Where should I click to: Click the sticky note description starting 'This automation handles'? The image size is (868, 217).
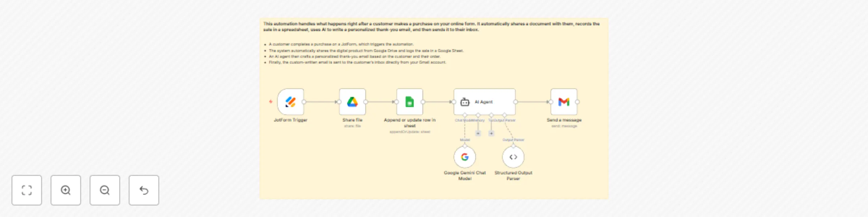click(x=431, y=27)
